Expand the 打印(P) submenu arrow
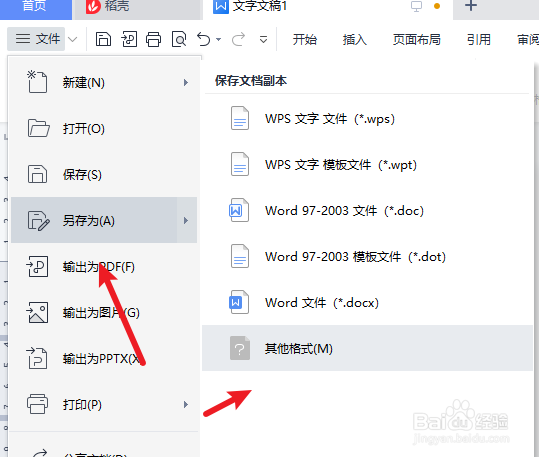Screen dimensions: 539x457 pyautogui.click(x=186, y=404)
